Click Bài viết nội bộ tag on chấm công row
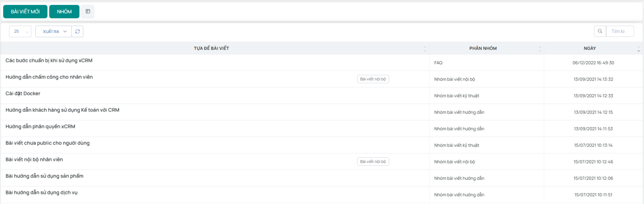The height and width of the screenshot is (204, 644). pyautogui.click(x=373, y=79)
